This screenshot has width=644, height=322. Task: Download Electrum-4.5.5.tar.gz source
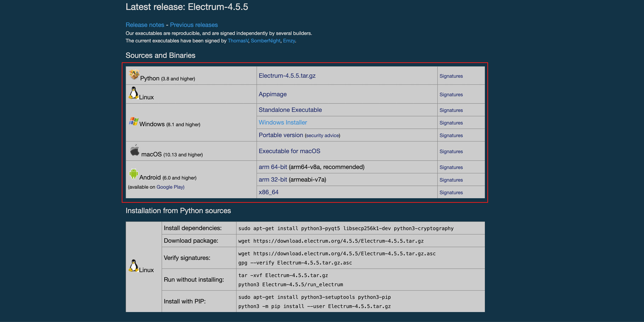[287, 76]
